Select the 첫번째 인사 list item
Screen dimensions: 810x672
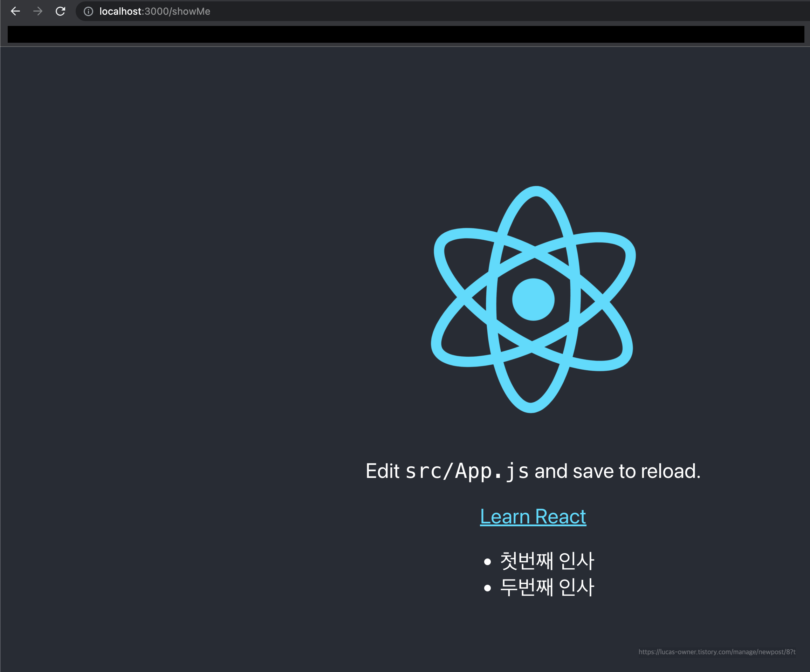[x=547, y=561]
